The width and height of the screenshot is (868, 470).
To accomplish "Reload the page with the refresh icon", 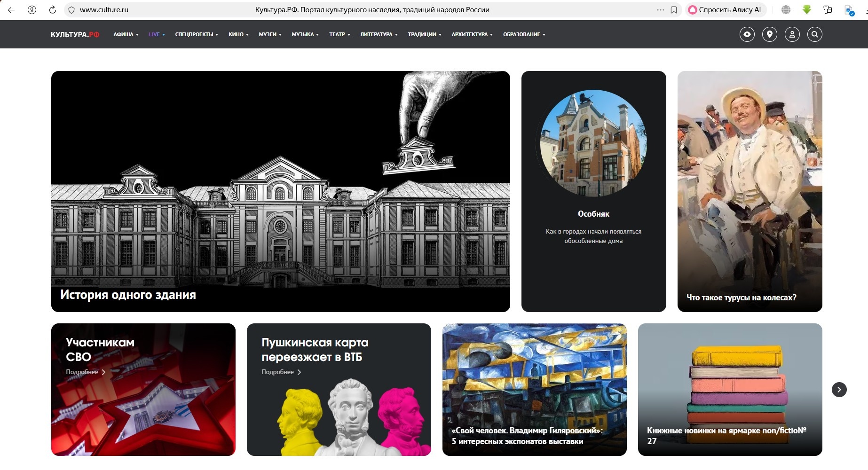I will pos(53,10).
